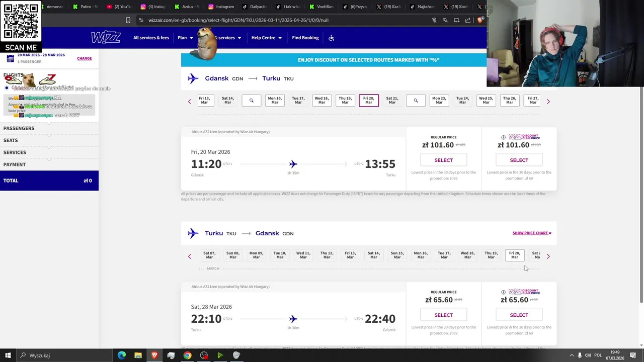Viewport: 644px width, 362px height.
Task: Open All services & fees link
Action: click(x=151, y=38)
